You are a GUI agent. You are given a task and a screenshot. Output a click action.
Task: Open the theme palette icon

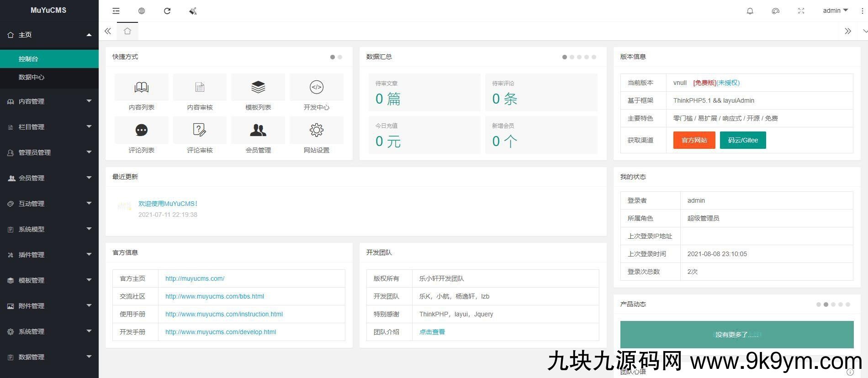(776, 11)
